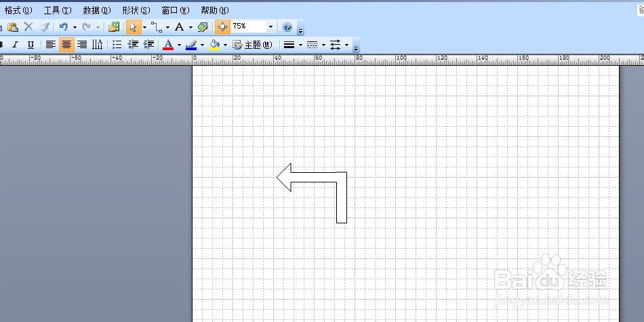
Task: Expand the Connector tool dropdown arrow
Action: coord(167,28)
